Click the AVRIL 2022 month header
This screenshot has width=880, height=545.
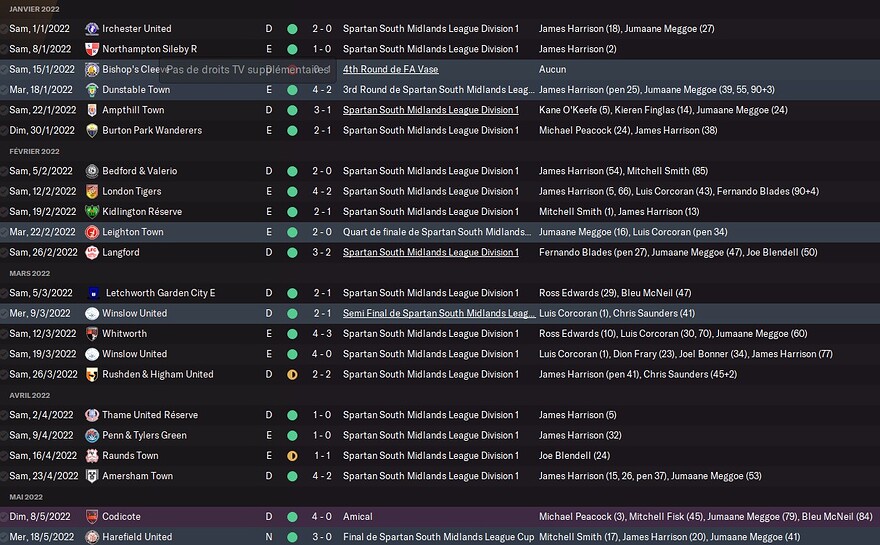(x=30, y=395)
